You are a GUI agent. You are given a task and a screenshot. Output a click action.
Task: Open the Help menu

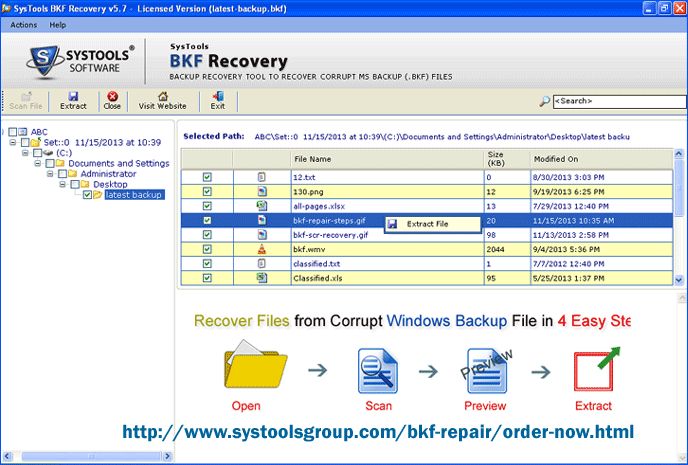coord(58,24)
